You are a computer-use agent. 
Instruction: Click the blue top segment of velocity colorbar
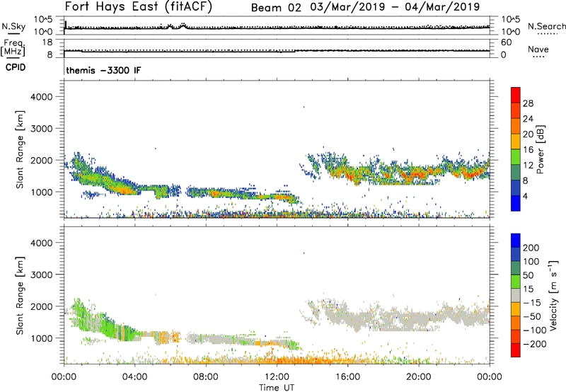(x=516, y=241)
